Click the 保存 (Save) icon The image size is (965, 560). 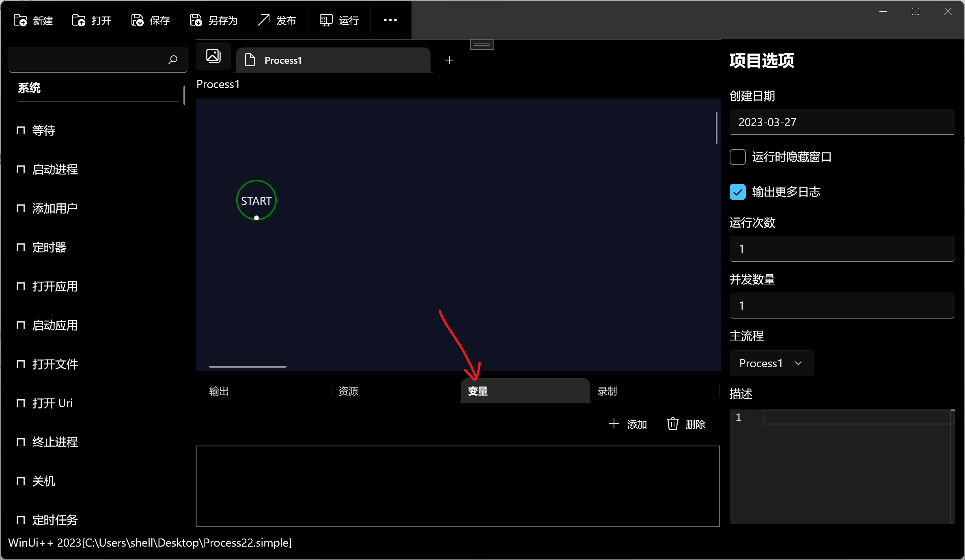(x=138, y=20)
